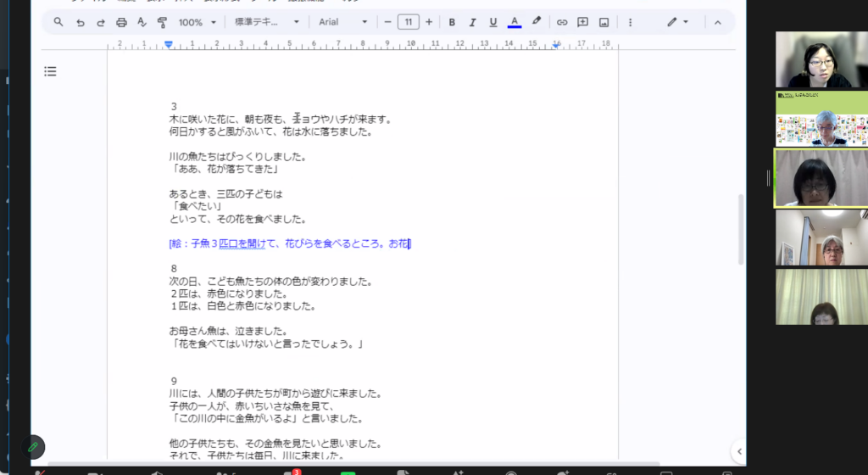This screenshot has height=475, width=868.
Task: Open the pencil editing mode menu
Action: (x=676, y=22)
